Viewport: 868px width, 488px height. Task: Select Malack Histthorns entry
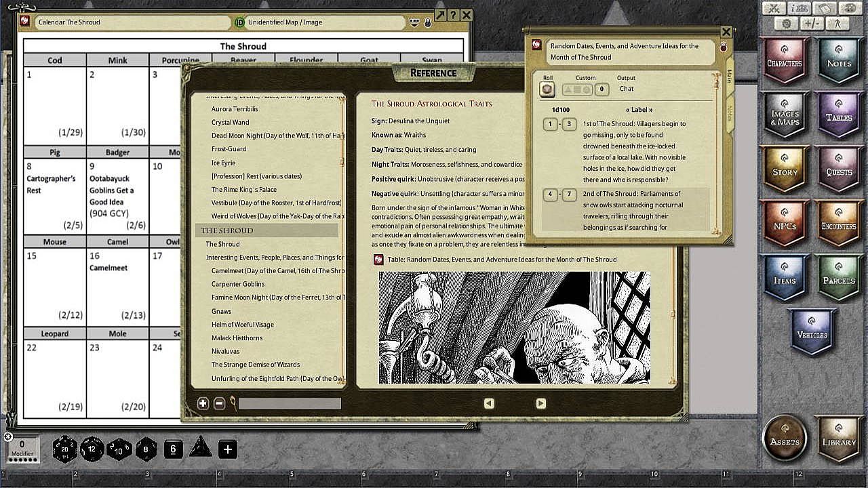pos(237,338)
